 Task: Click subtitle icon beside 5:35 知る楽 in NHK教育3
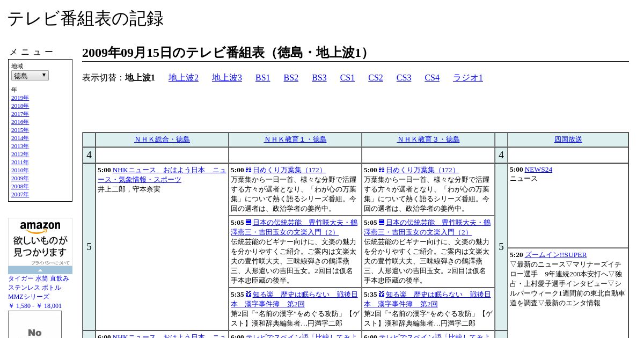tap(382, 294)
